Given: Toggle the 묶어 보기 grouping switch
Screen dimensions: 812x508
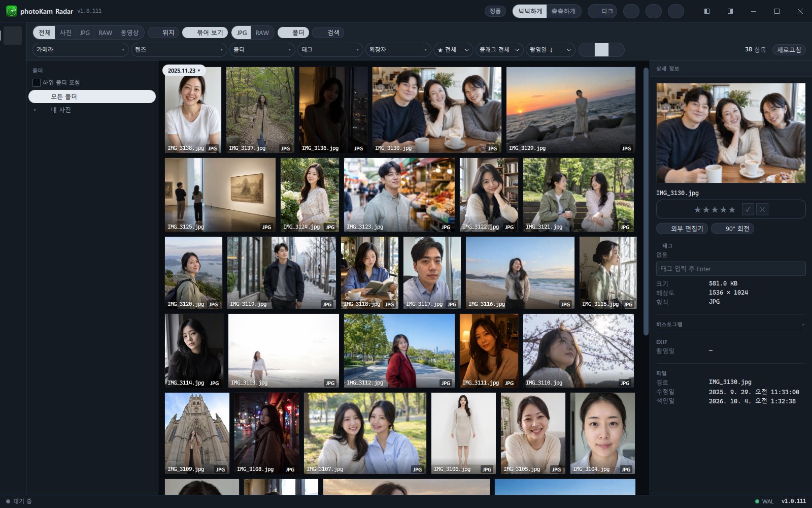Looking at the screenshot, I should [205, 33].
